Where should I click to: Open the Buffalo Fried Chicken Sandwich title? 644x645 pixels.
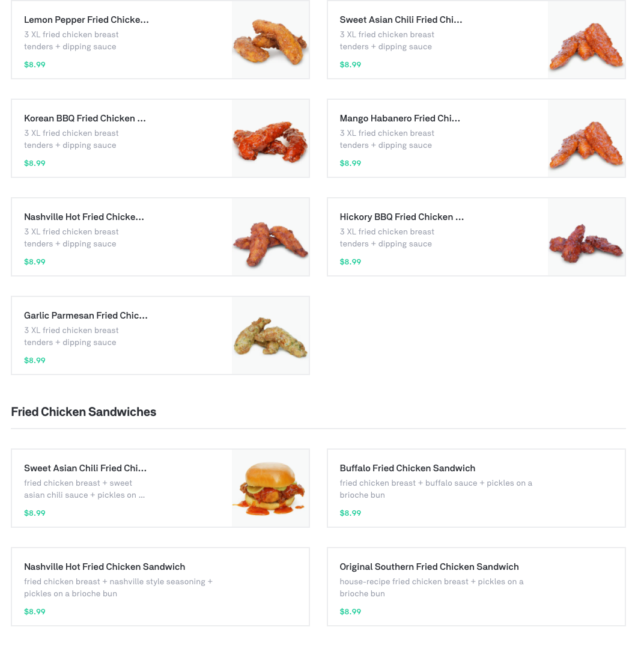[407, 468]
